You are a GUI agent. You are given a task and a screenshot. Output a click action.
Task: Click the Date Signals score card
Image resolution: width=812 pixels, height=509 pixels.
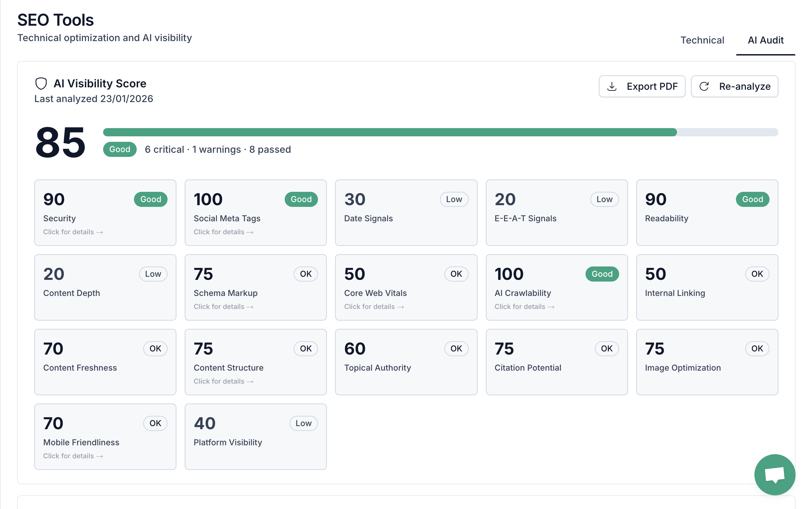coord(406,212)
